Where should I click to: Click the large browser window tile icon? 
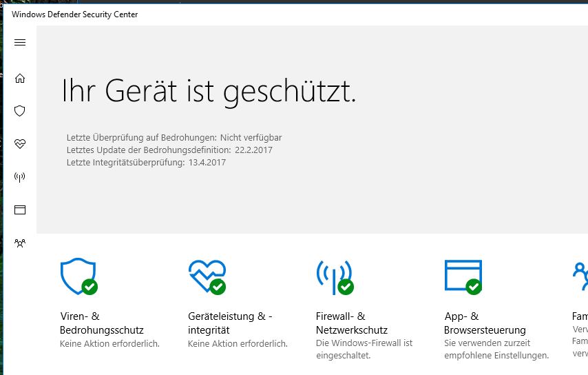click(x=463, y=277)
